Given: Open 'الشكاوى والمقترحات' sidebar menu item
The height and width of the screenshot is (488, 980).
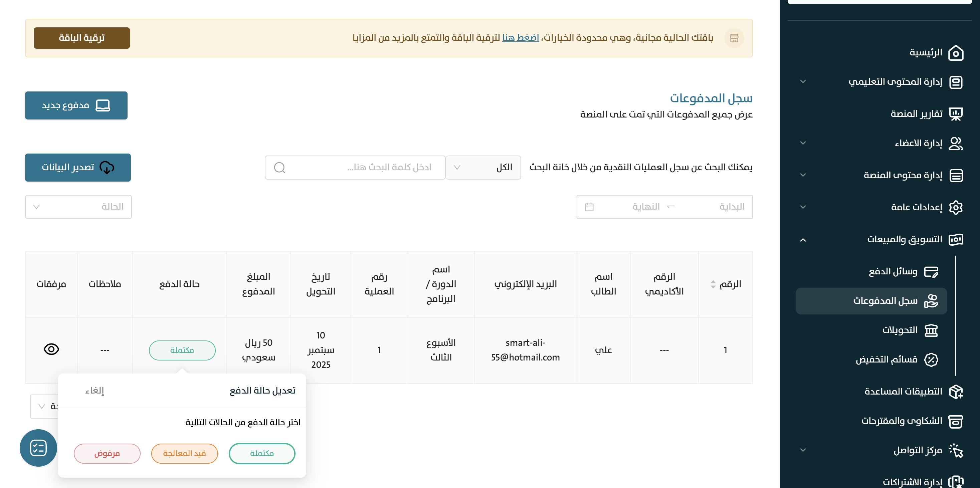Looking at the screenshot, I should pos(902,421).
